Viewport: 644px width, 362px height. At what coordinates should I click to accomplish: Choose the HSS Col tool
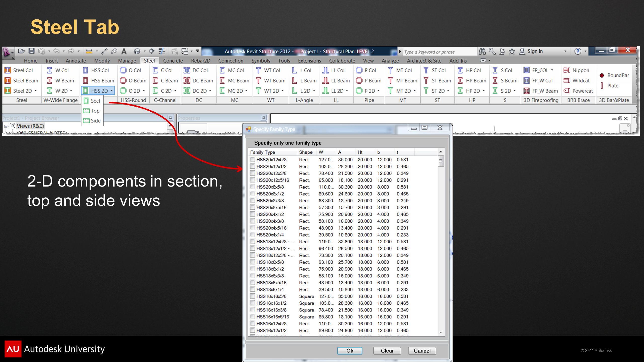coord(96,70)
